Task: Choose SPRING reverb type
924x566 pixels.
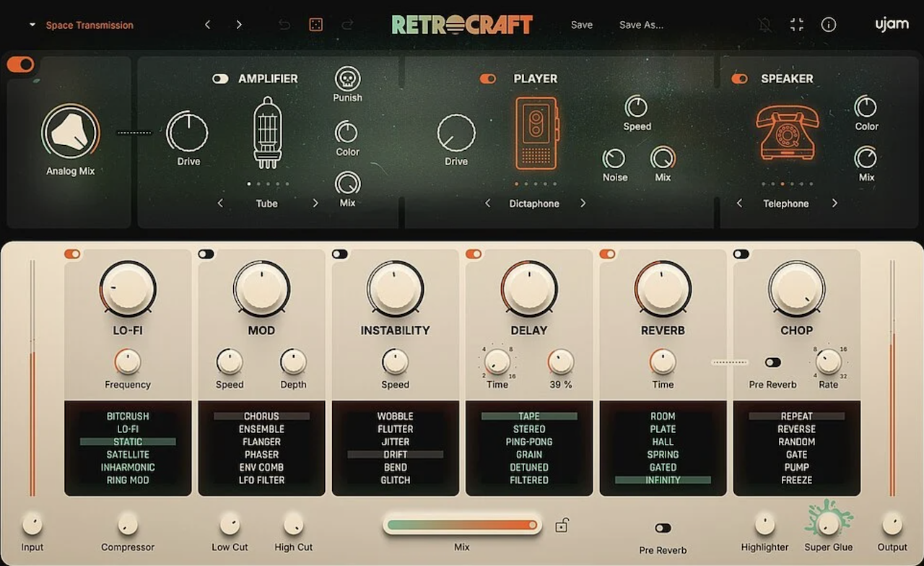Action: (x=663, y=455)
